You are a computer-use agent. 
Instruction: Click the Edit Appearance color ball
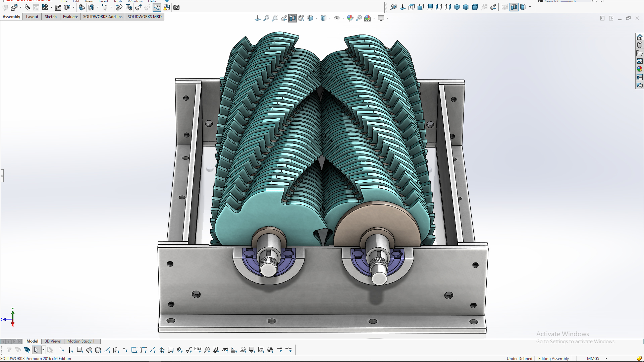click(x=350, y=18)
